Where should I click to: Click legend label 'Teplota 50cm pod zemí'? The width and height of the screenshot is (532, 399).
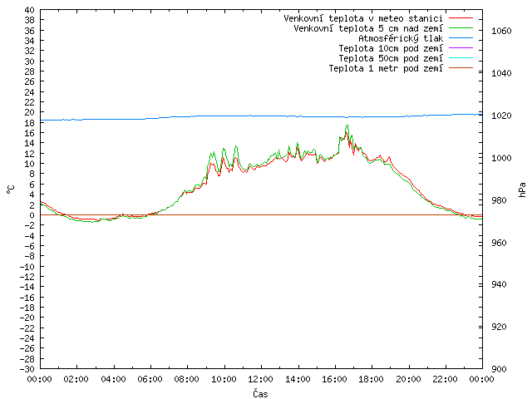[x=391, y=58]
